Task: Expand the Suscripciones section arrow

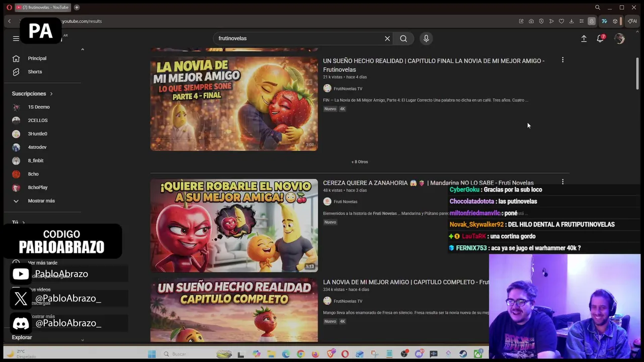Action: [x=51, y=94]
